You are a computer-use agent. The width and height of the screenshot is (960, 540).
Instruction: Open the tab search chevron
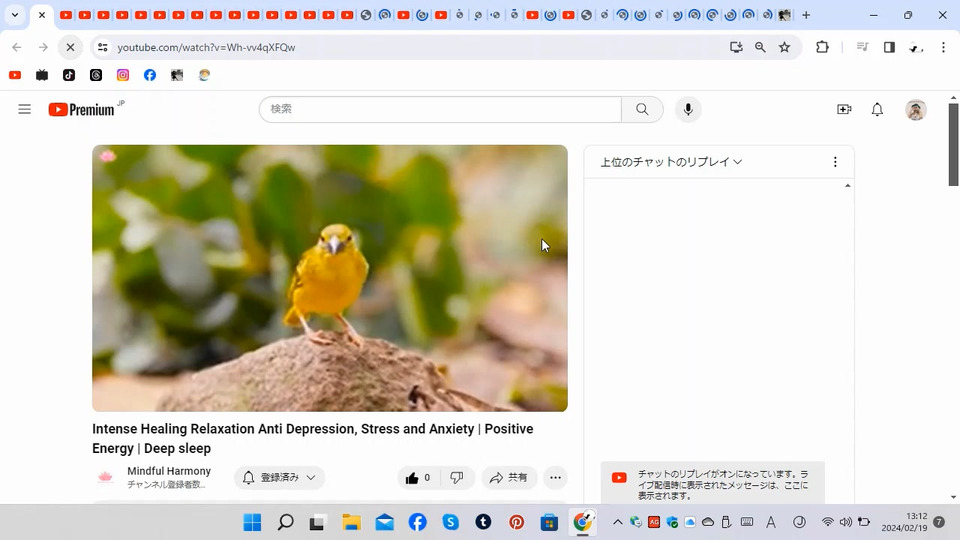15,15
